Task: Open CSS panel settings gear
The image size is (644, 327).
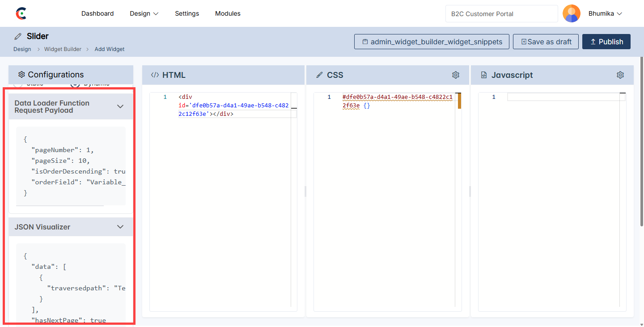Action: pos(455,75)
